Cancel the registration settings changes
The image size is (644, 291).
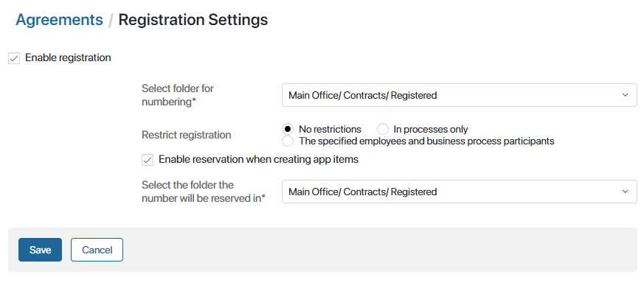click(97, 250)
